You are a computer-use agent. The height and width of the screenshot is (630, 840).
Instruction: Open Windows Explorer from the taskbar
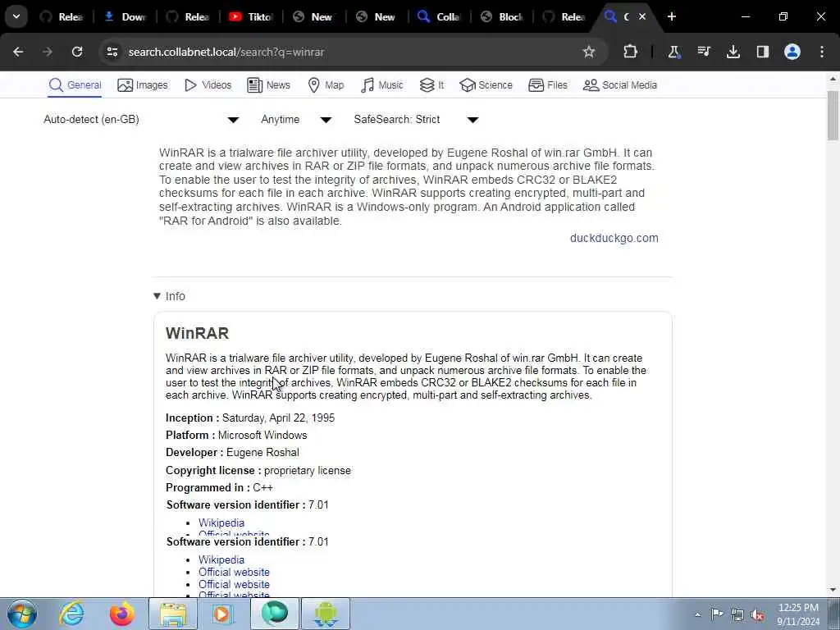tap(172, 614)
